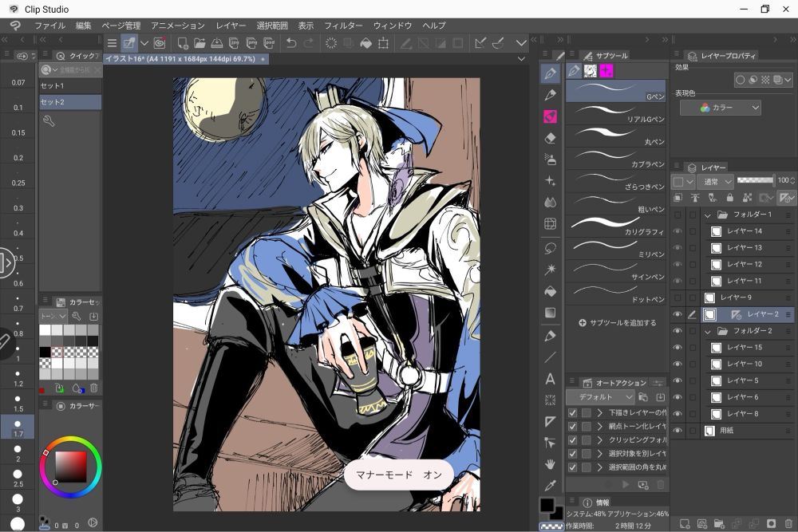Select the Gradient tool
The height and width of the screenshot is (532, 798).
(550, 313)
